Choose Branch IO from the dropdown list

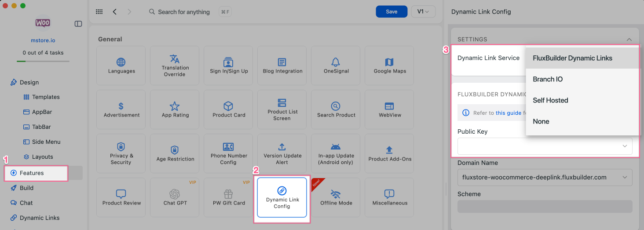[x=548, y=79]
